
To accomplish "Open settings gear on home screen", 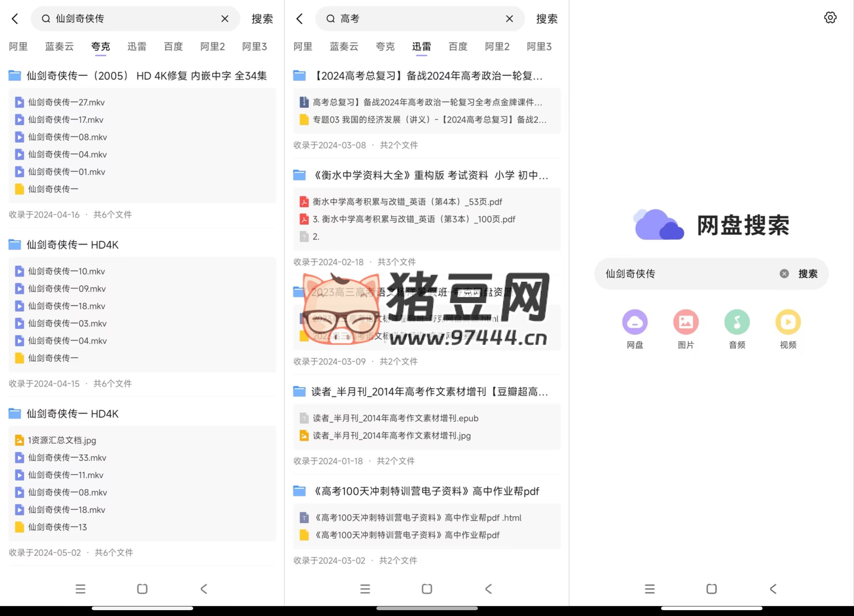I will click(830, 18).
